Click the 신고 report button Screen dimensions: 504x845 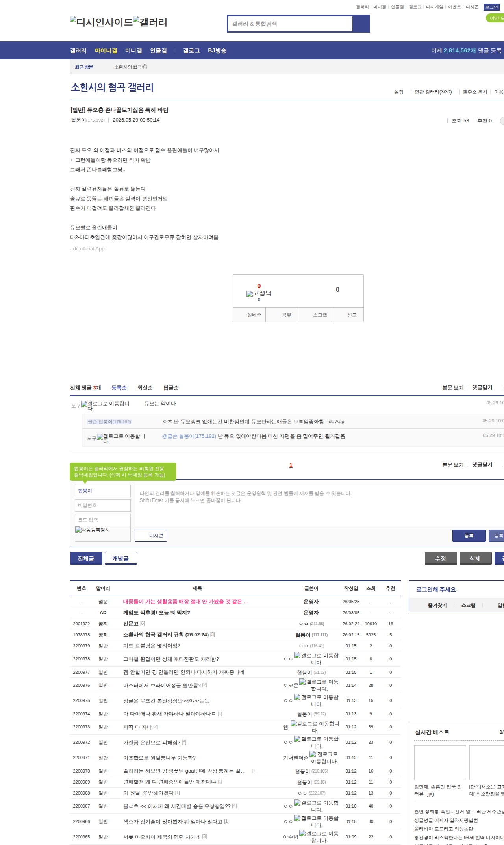click(347, 315)
